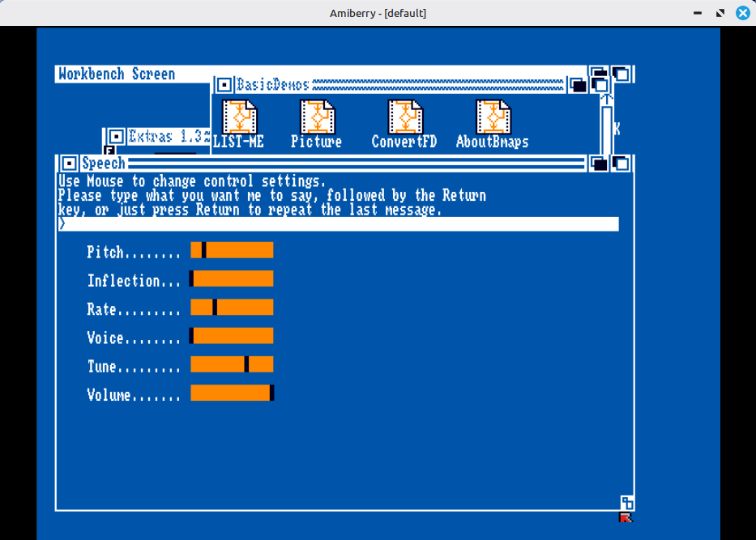
Task: Change the Rate slider bar
Action: pos(232,308)
